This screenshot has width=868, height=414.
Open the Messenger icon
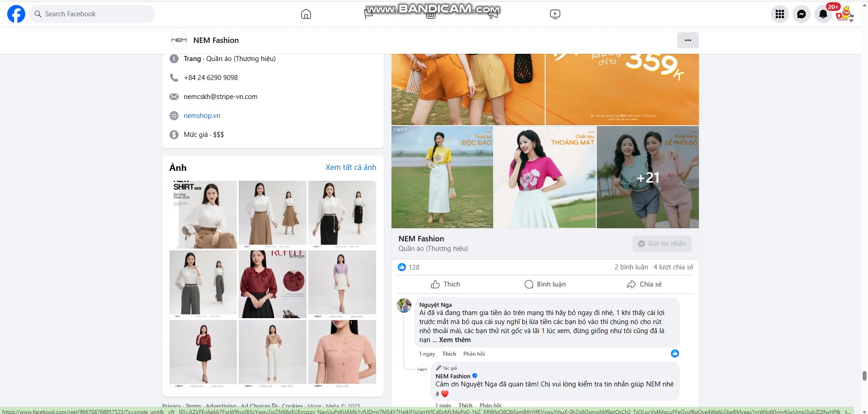[801, 14]
